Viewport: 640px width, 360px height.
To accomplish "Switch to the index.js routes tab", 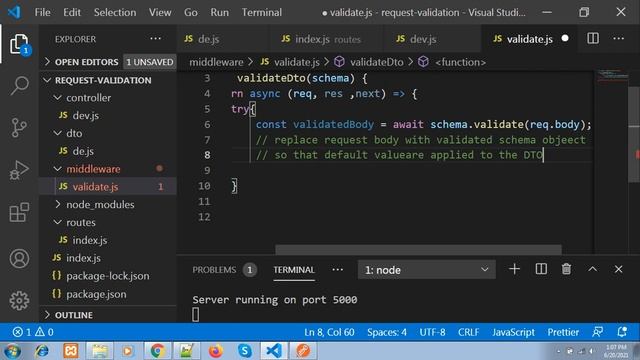I will pos(326,39).
